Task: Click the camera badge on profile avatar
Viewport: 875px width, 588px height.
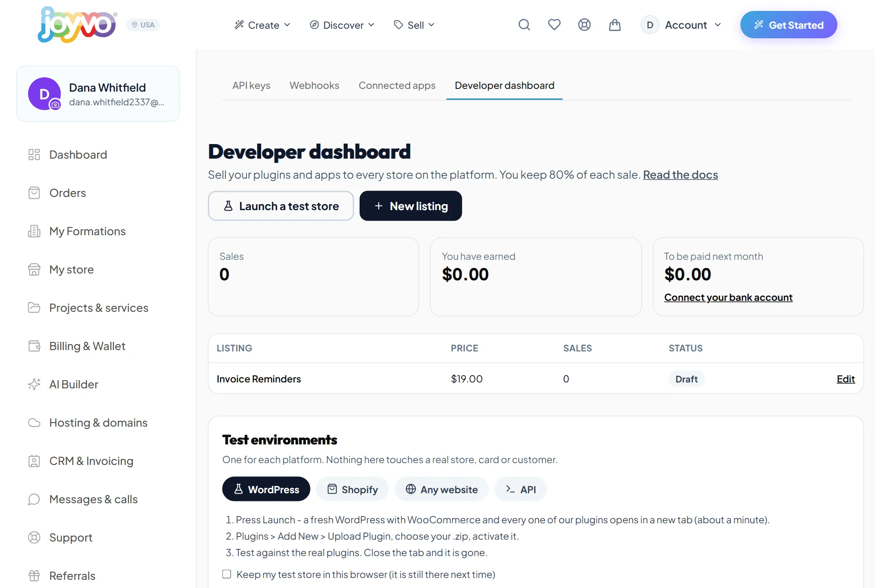Action: (x=55, y=104)
